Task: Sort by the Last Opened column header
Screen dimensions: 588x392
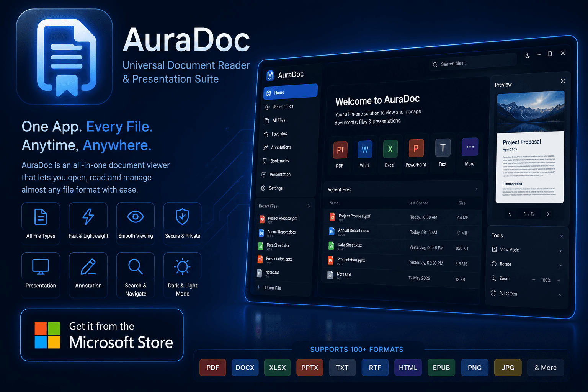Action: point(418,203)
